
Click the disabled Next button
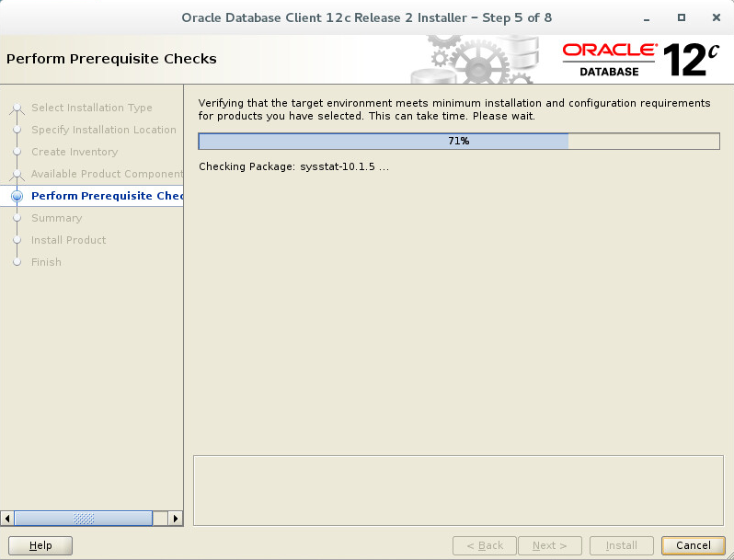tap(550, 545)
